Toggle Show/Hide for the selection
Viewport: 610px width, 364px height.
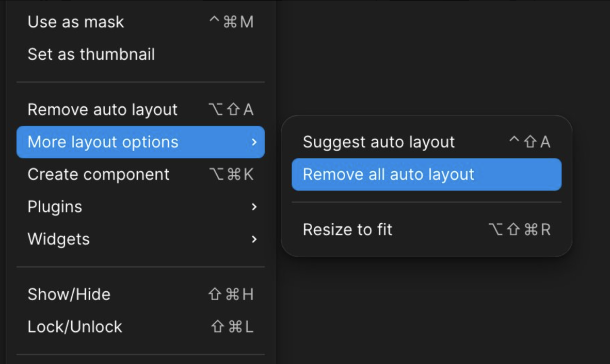tap(69, 294)
